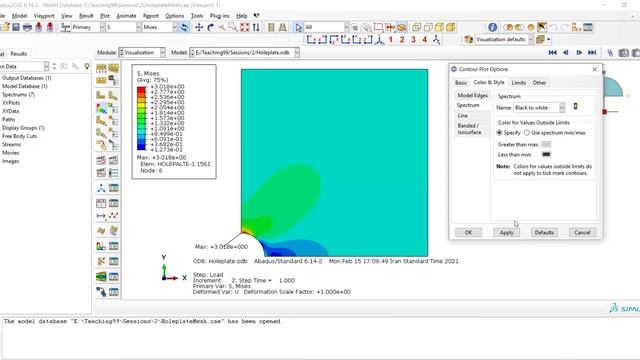The width and height of the screenshot is (640, 360).
Task: Click the spectrum edit icon beside Name
Action: 575,107
